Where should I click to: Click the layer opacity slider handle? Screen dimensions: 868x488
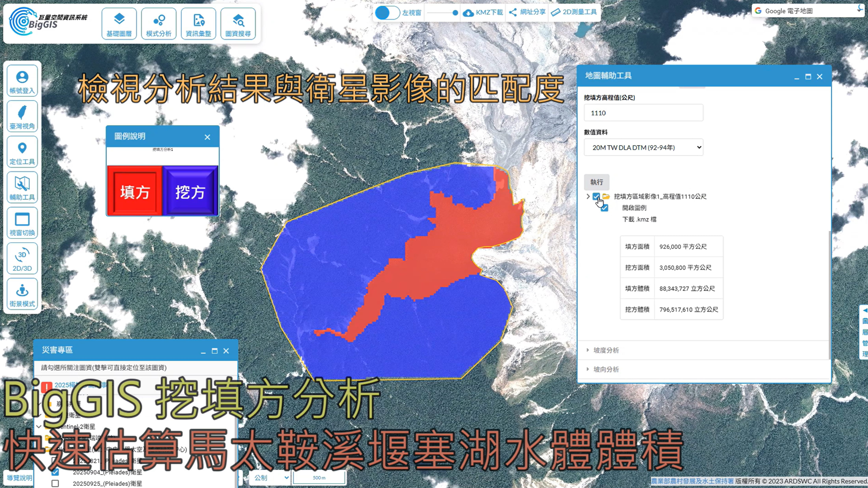click(455, 13)
